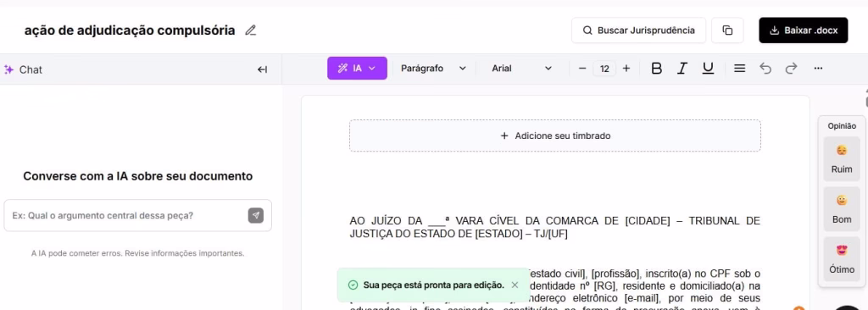The image size is (868, 310).
Task: Copy document using the copy icon
Action: point(727,30)
